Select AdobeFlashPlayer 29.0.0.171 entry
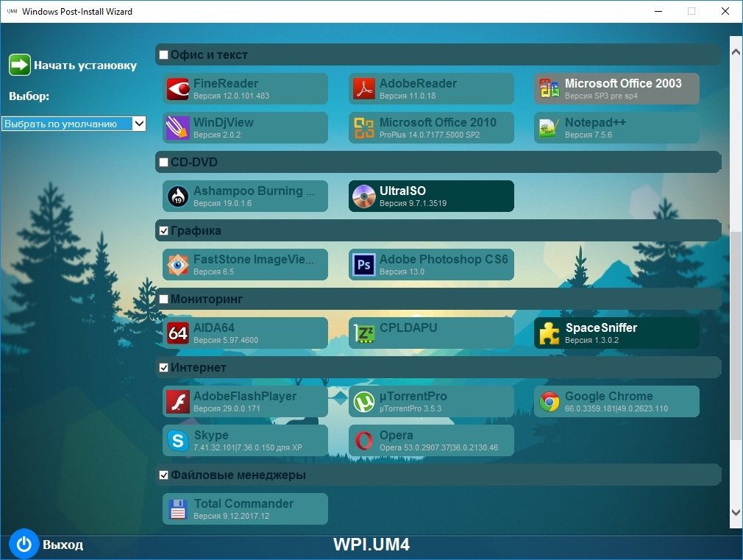Image resolution: width=743 pixels, height=560 pixels. coord(245,402)
